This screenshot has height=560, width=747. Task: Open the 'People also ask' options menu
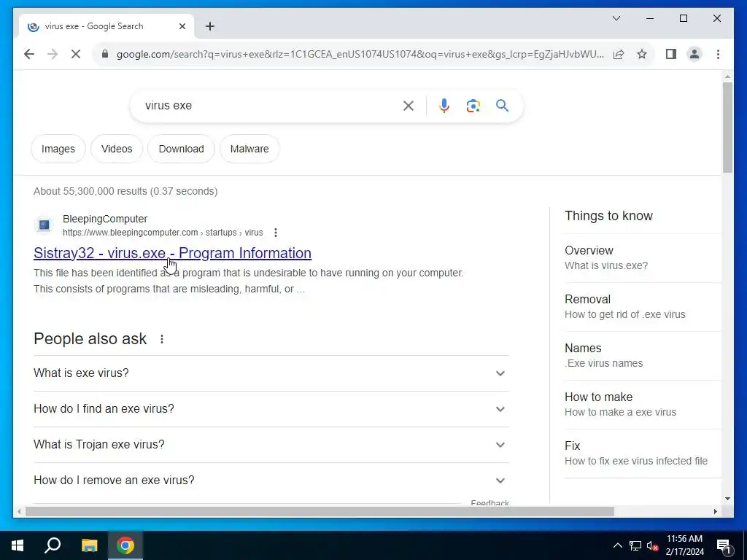pyautogui.click(x=162, y=339)
